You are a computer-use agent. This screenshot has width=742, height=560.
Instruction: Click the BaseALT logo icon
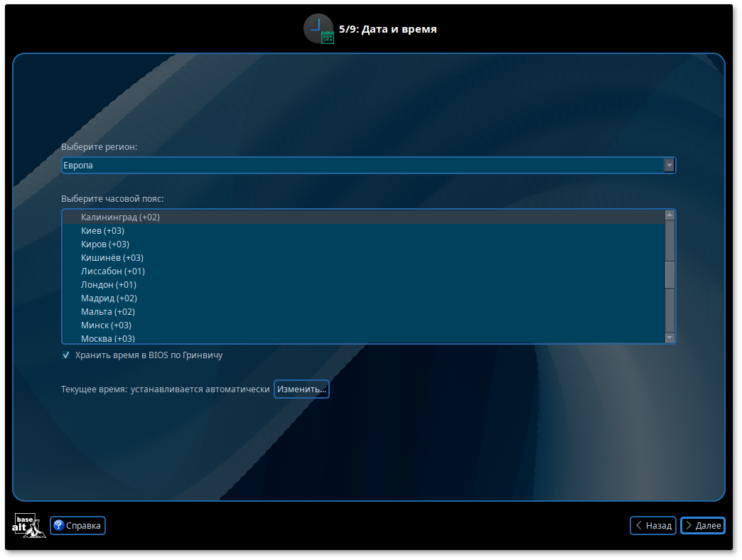tap(28, 525)
